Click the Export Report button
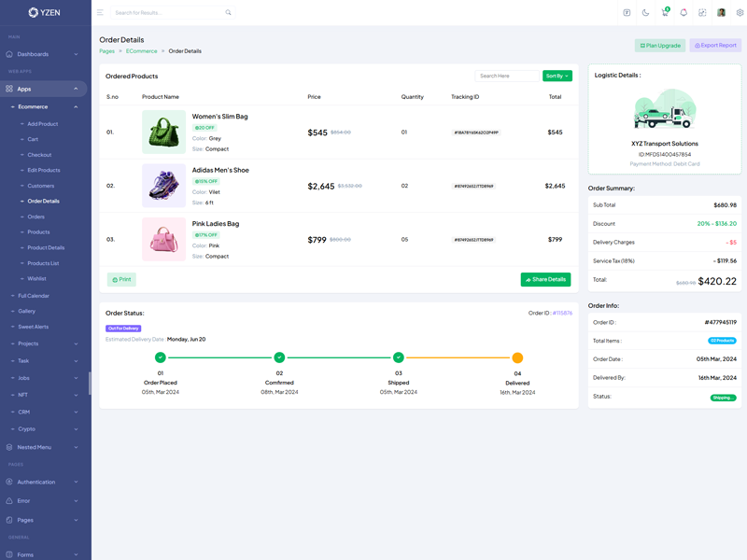 (x=715, y=45)
